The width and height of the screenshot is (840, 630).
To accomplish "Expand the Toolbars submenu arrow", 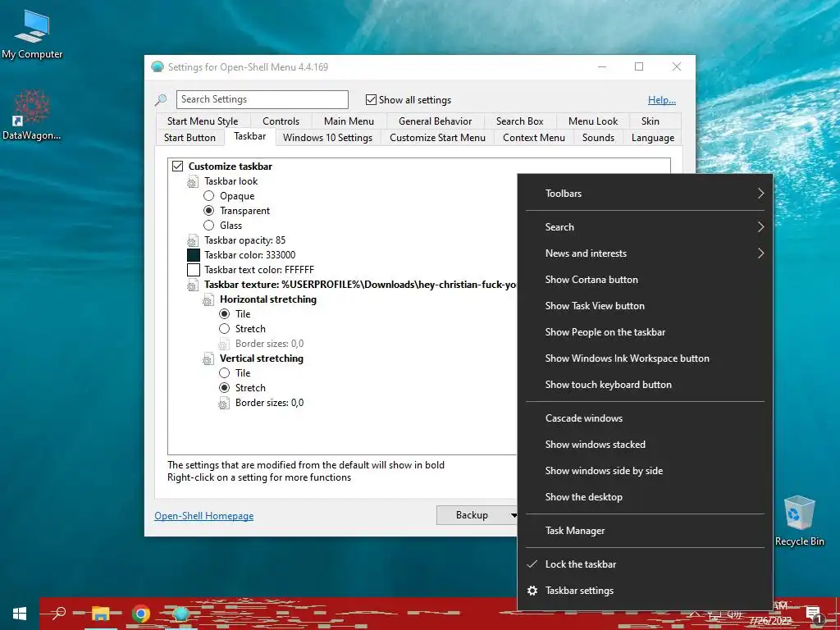I will coord(760,194).
